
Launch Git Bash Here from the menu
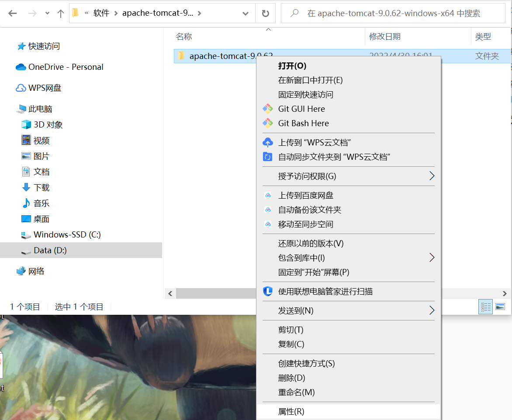[x=349, y=124]
